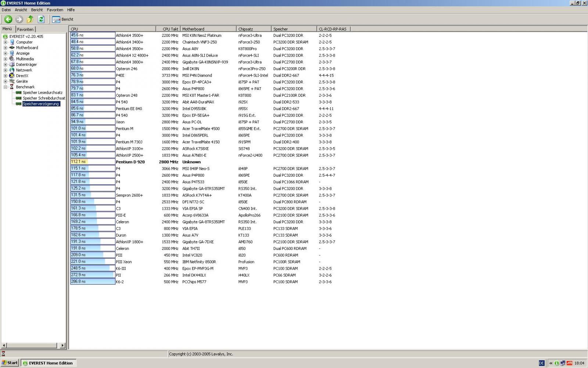Expand the Multimedia tree node

5,59
